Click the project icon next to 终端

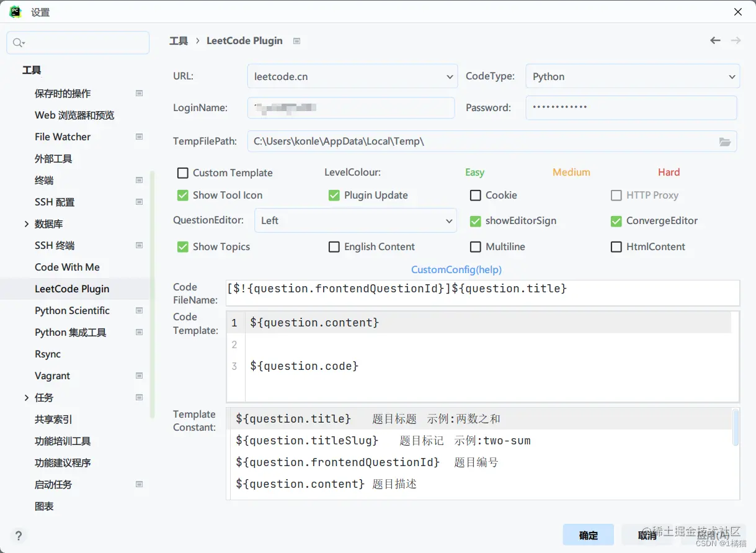139,180
